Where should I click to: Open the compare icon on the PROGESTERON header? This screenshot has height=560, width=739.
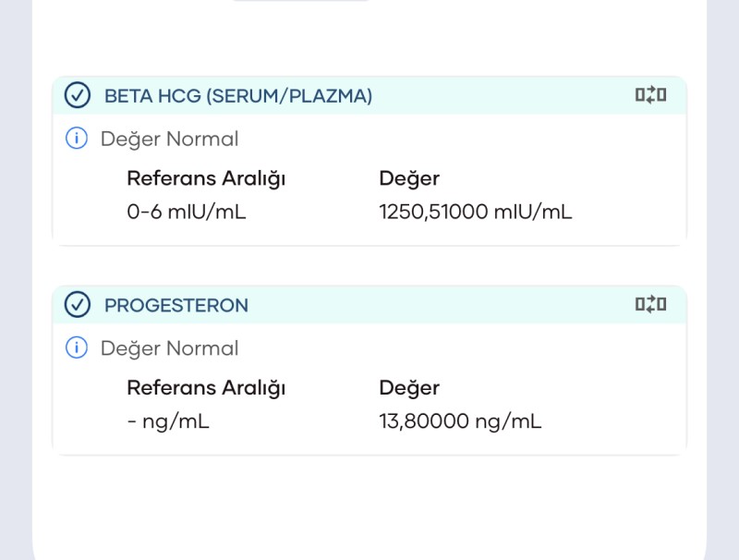click(x=650, y=304)
